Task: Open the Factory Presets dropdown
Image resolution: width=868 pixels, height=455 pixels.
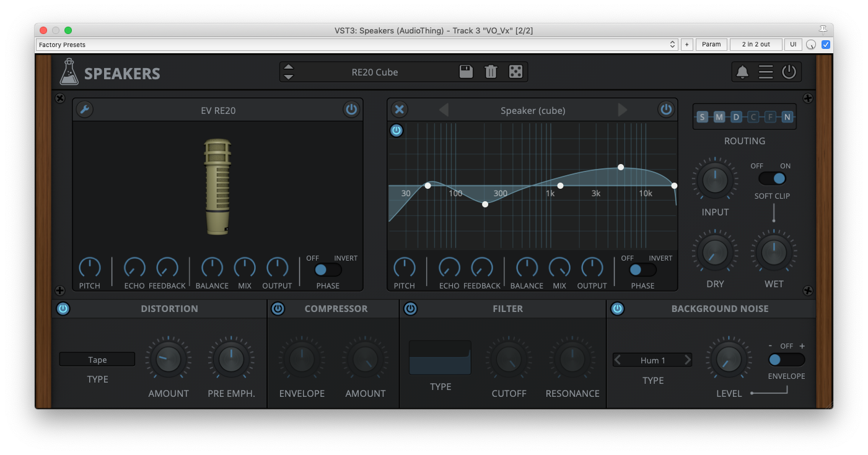Action: 353,44
